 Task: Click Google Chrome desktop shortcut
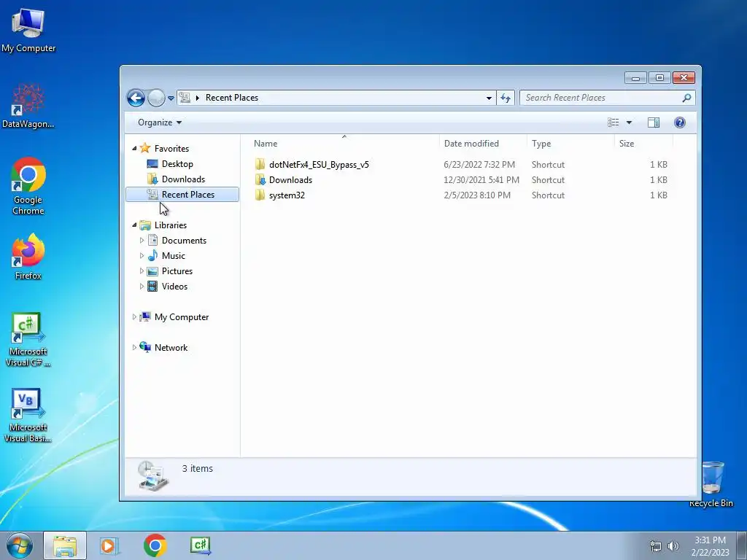pos(28,186)
